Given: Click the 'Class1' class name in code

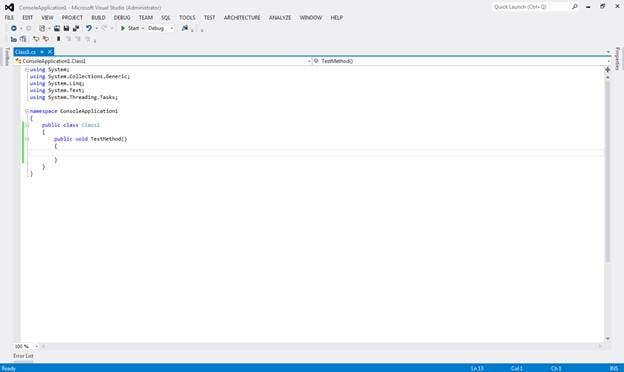Looking at the screenshot, I should pyautogui.click(x=90, y=125).
